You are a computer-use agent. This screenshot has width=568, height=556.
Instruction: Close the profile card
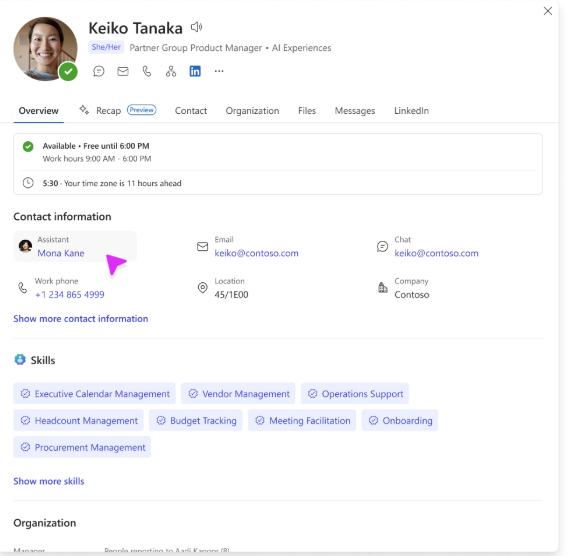tap(548, 11)
